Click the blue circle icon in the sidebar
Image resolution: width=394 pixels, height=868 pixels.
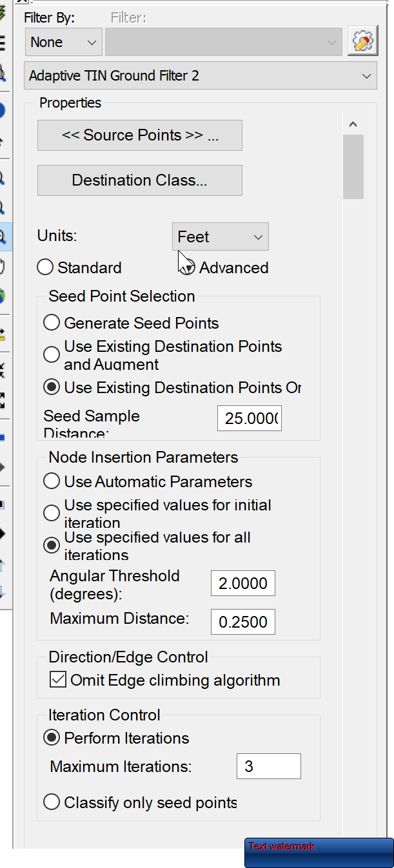pos(5,110)
